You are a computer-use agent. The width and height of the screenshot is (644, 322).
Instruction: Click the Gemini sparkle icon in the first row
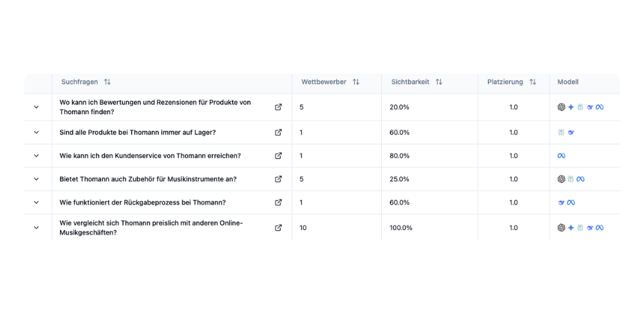(571, 107)
